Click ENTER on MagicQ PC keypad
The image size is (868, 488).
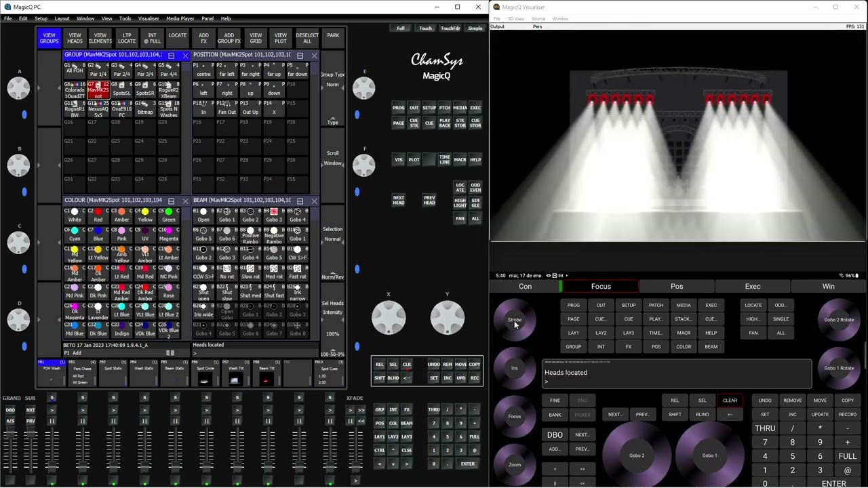click(x=468, y=464)
